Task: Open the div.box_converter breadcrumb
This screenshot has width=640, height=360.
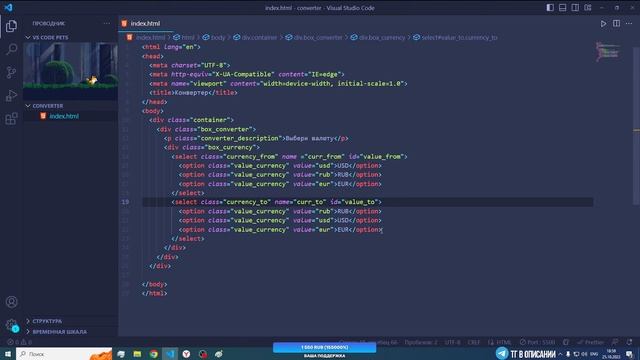Action: (314, 37)
